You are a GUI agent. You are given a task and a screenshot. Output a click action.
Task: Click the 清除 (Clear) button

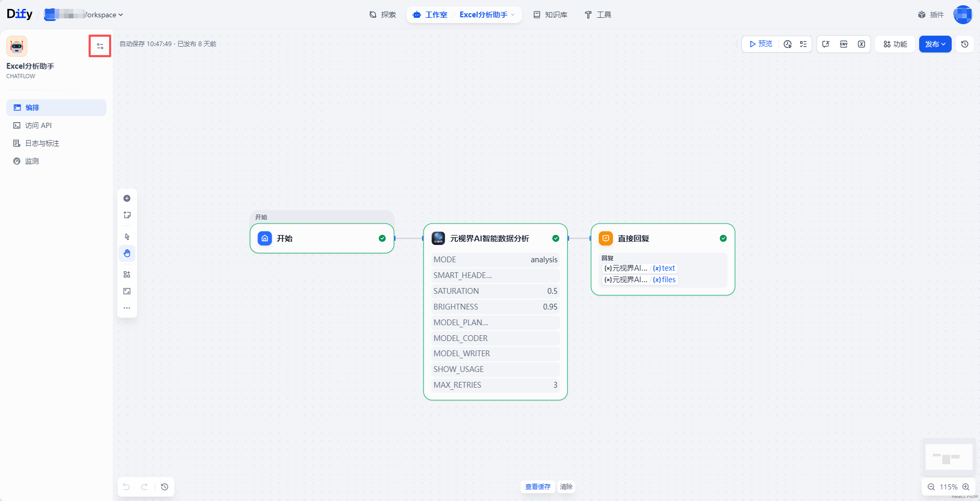[566, 487]
